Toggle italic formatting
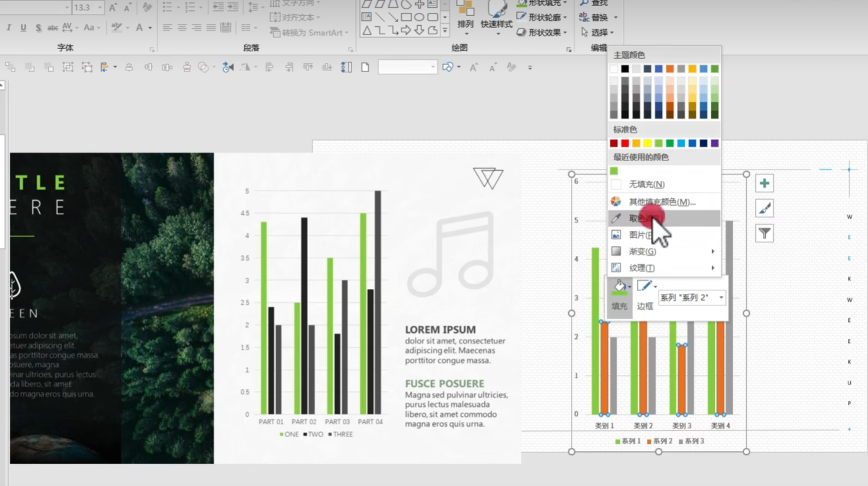868x486 pixels. (x=9, y=28)
